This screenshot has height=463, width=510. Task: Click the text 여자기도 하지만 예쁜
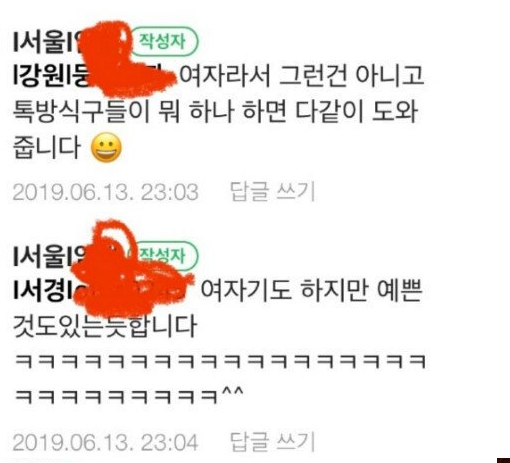click(x=312, y=290)
